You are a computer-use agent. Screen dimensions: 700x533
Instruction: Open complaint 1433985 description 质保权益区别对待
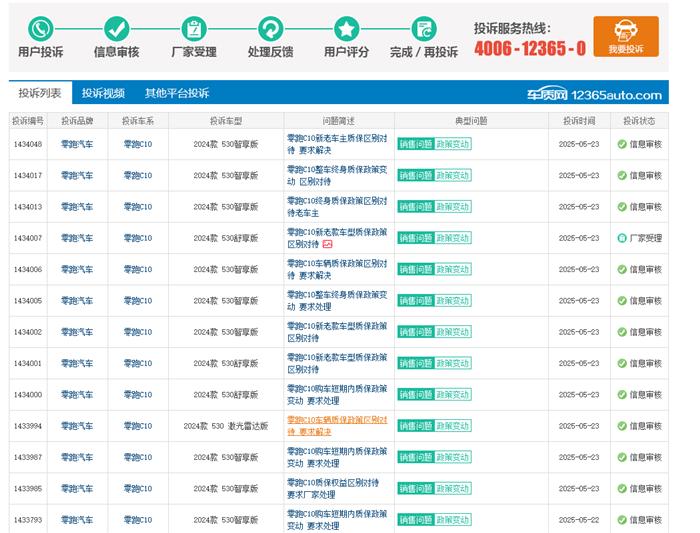(333, 488)
